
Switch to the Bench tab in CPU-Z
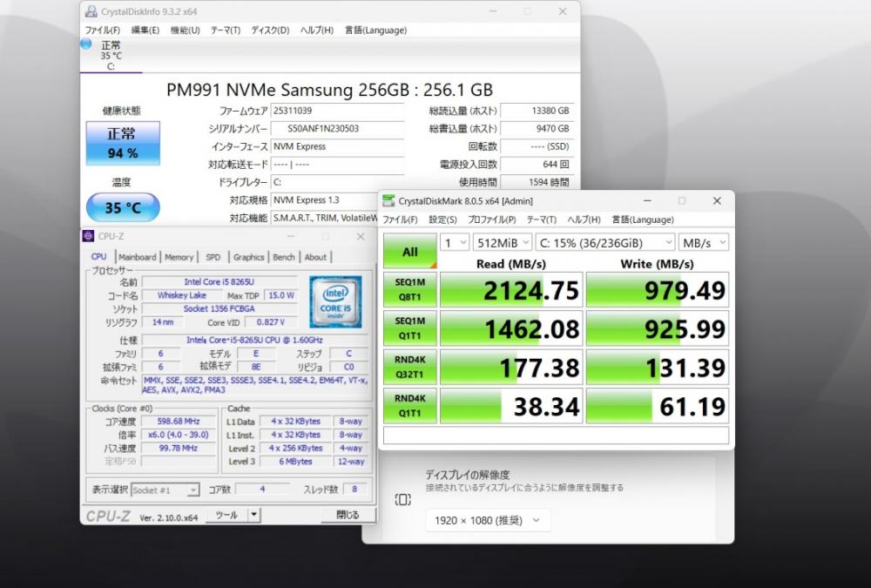[284, 257]
